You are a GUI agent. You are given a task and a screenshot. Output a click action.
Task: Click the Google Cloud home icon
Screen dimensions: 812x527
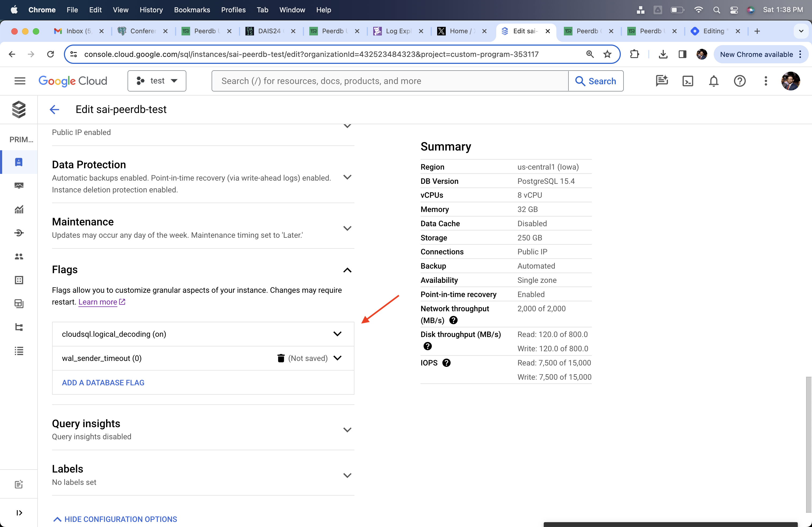(x=73, y=81)
